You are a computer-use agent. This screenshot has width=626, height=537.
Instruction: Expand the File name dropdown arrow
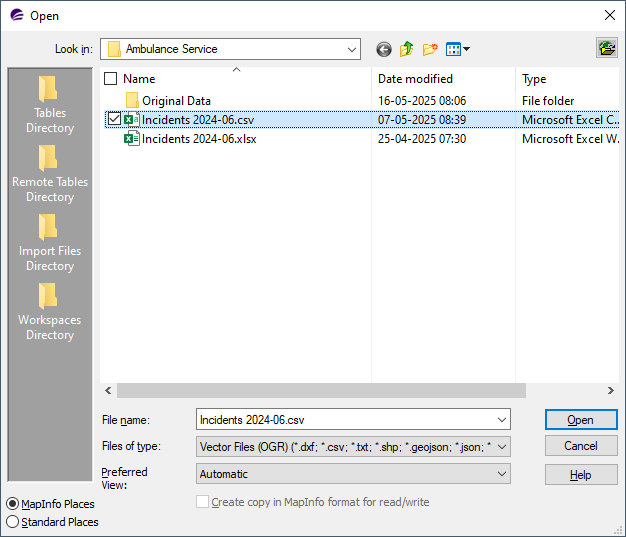click(x=501, y=420)
